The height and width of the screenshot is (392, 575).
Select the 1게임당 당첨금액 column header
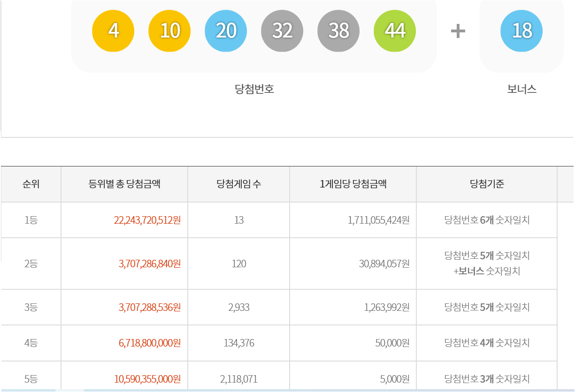(353, 184)
